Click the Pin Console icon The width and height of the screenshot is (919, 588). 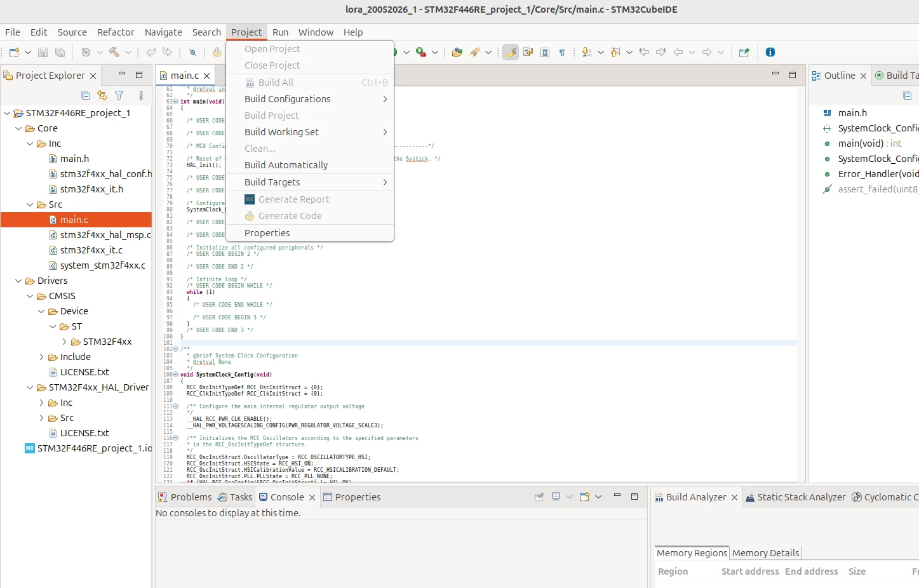pyautogui.click(x=539, y=497)
